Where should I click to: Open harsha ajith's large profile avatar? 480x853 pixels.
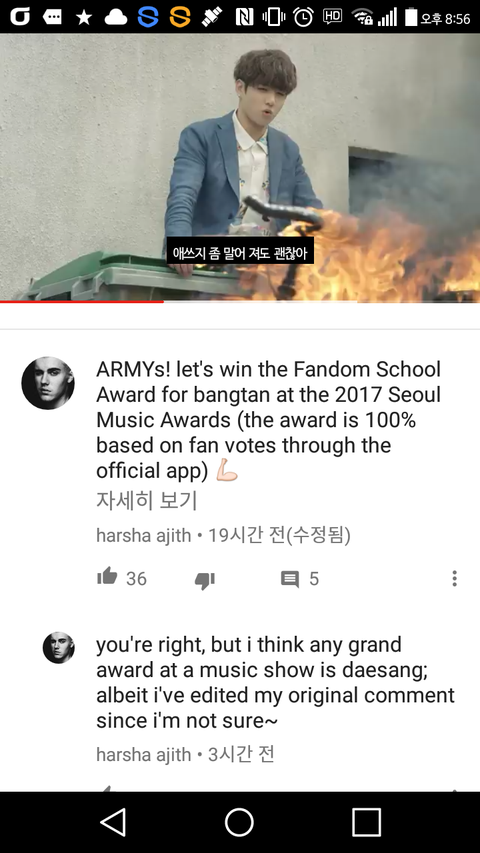click(x=48, y=383)
